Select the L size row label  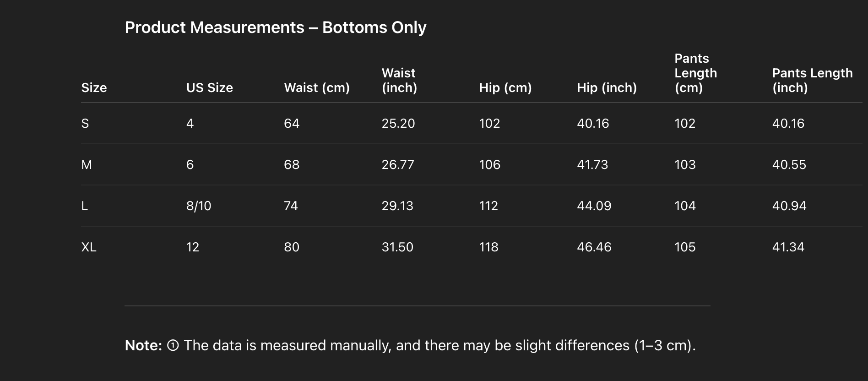point(85,206)
